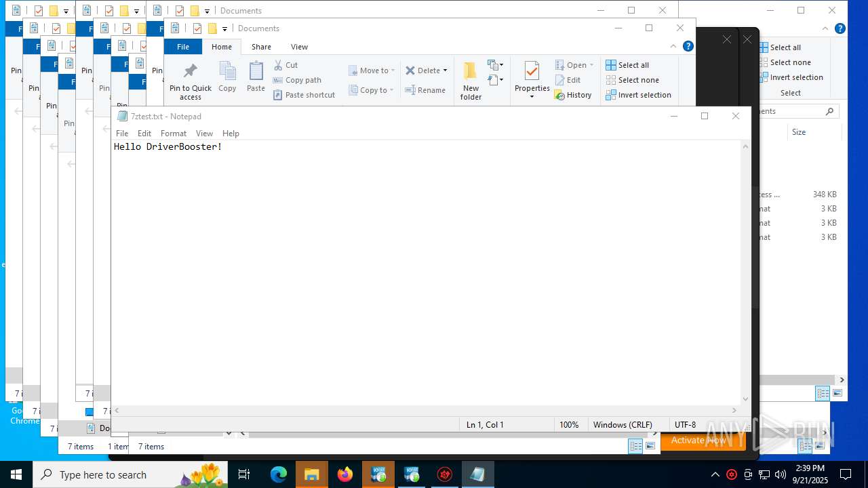This screenshot has width=868, height=488.
Task: Click the Notepad vertical scrollbar up arrow
Action: (x=746, y=146)
